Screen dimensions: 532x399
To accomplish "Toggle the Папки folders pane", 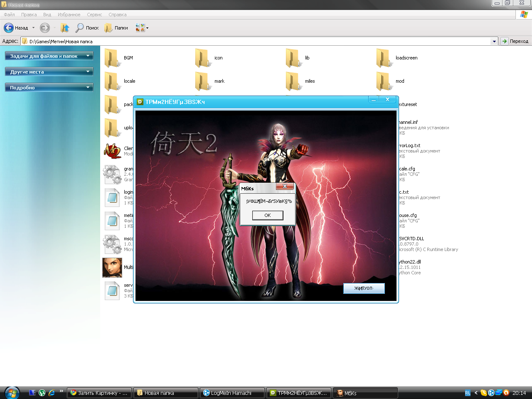I will coord(116,28).
